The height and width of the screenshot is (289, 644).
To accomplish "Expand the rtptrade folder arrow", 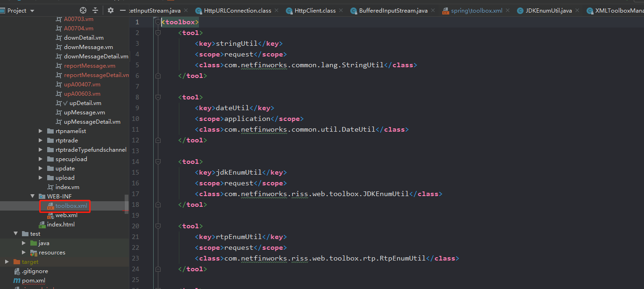I will tap(41, 141).
